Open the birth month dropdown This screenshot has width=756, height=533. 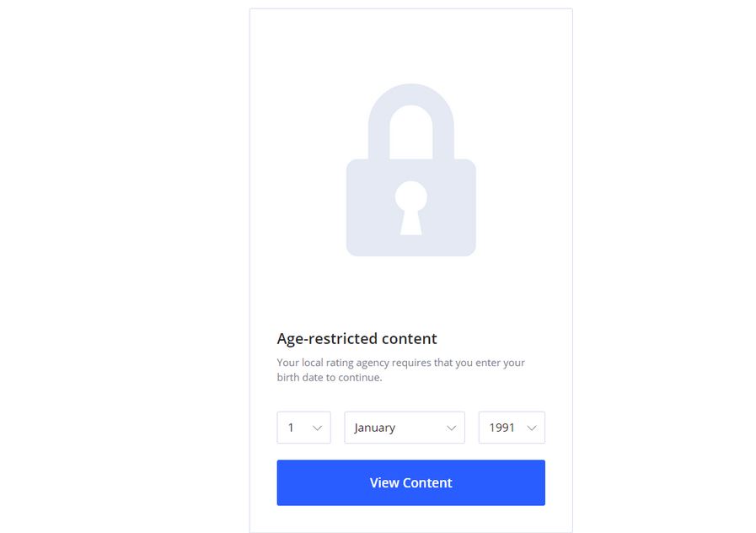pos(405,428)
